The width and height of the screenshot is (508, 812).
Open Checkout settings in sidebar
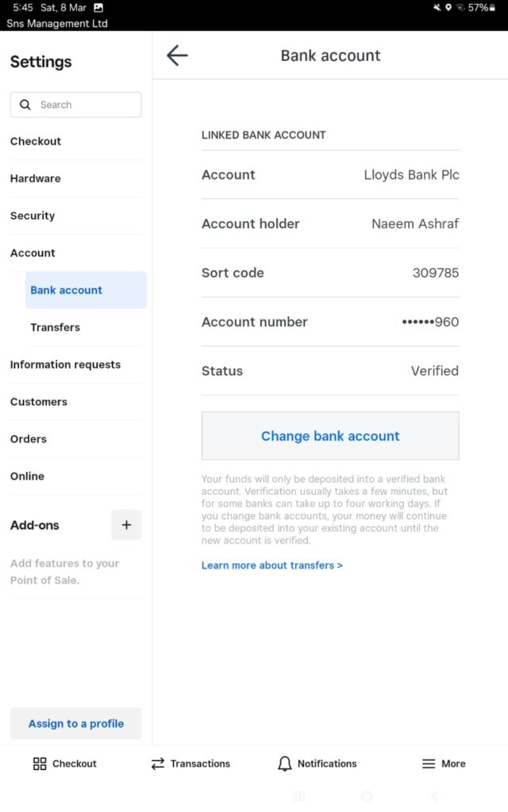tap(36, 141)
